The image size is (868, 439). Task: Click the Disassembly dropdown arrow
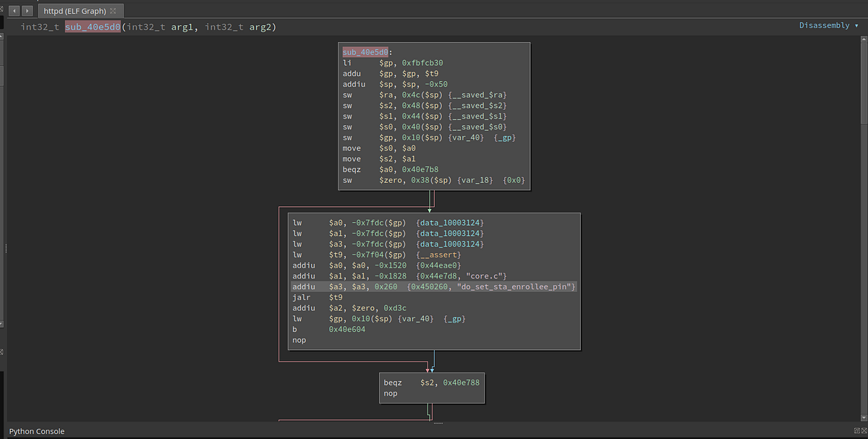point(856,26)
